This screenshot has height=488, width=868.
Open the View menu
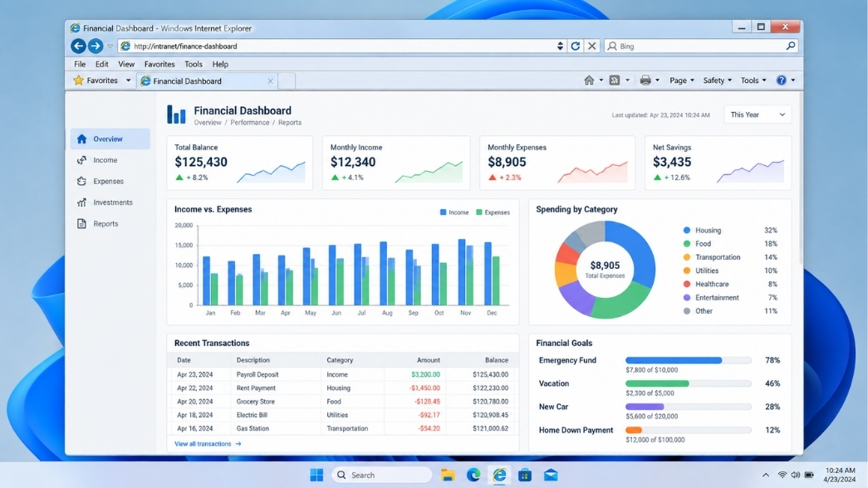click(x=126, y=64)
